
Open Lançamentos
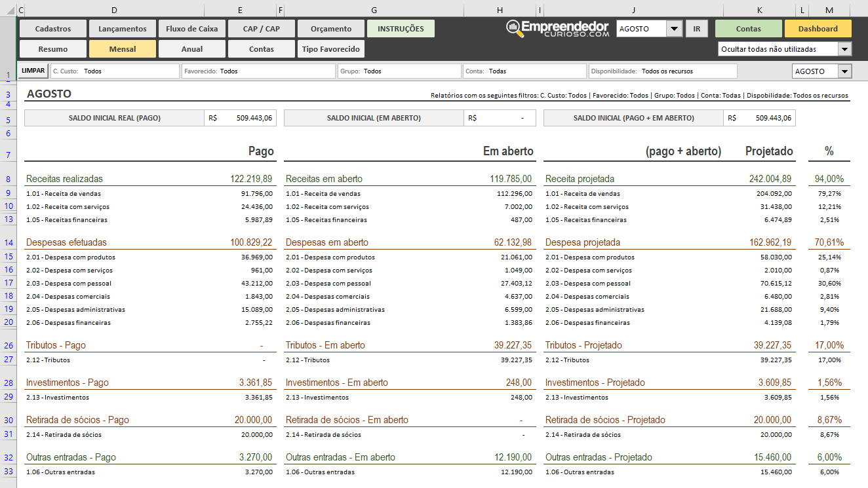click(x=122, y=28)
